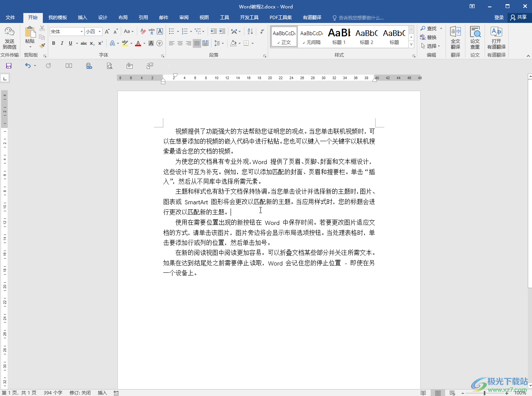This screenshot has width=532, height=396.
Task: Click the Replace (替换) button
Action: 428,37
